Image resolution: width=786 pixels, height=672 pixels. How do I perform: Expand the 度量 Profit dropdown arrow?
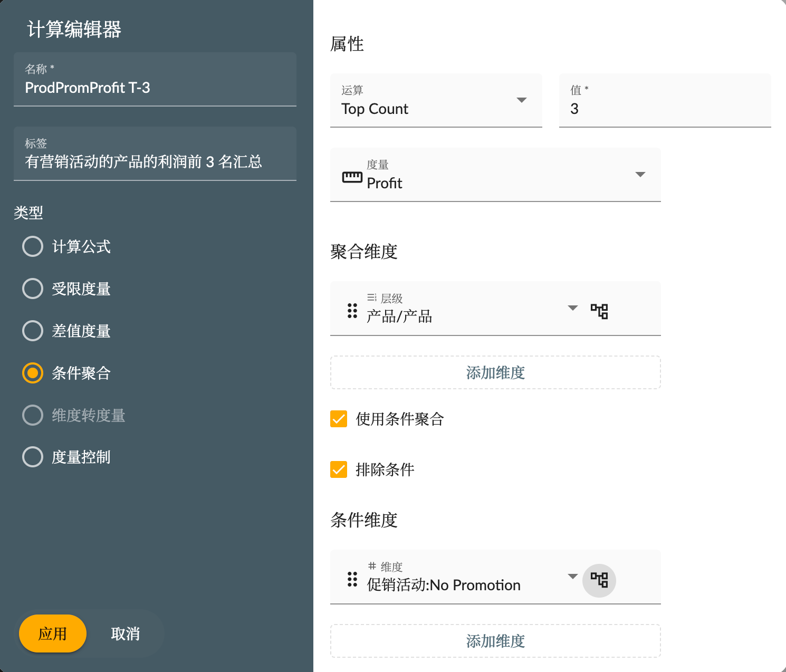[x=640, y=175]
